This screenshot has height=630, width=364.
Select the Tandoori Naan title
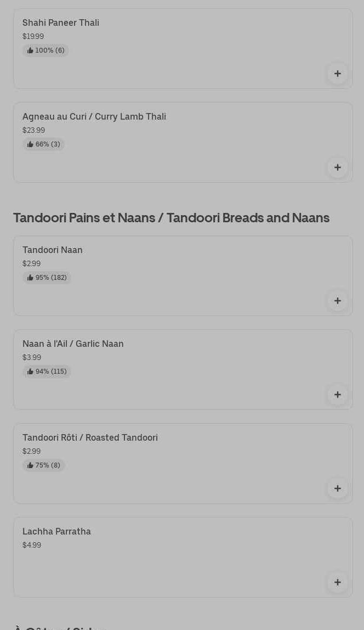tap(53, 250)
